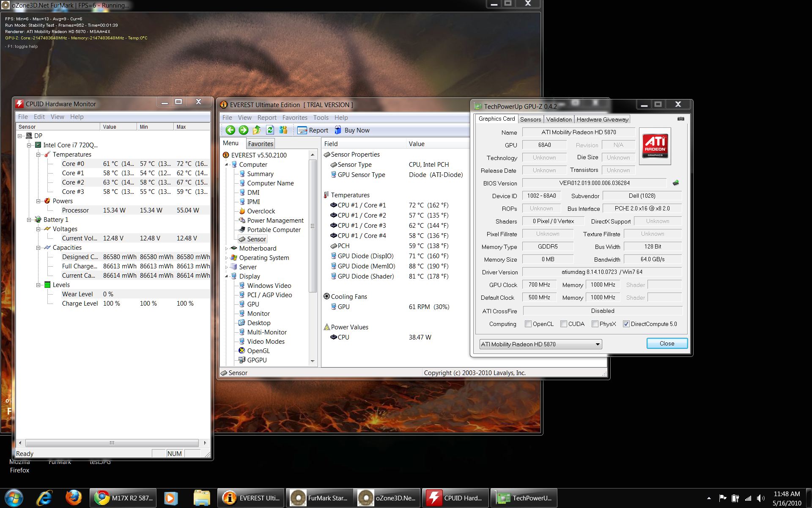Open Windows Media Player taskbar icon
The width and height of the screenshot is (812, 508).
click(x=170, y=498)
